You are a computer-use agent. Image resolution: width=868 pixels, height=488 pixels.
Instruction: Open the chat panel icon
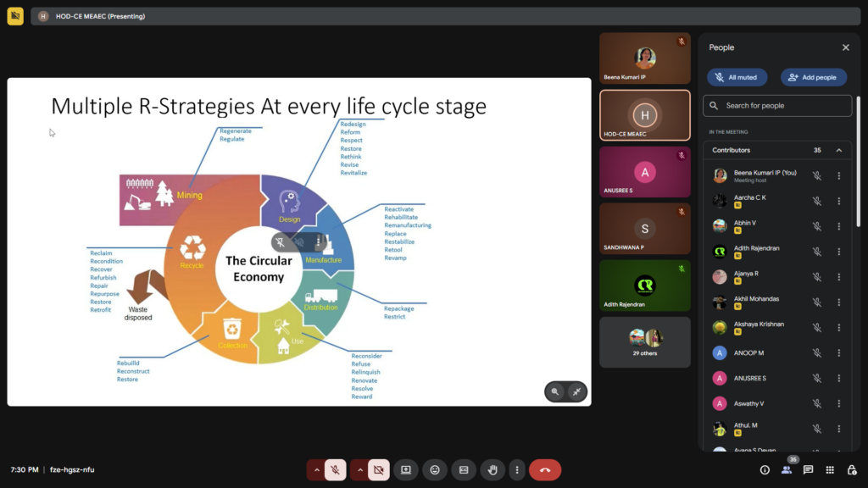[x=808, y=469]
